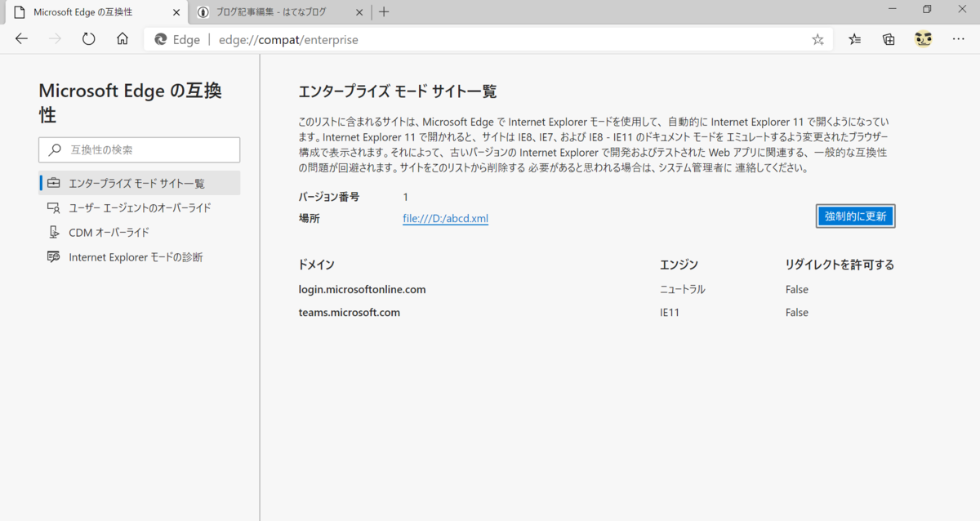Viewport: 980px width, 521px height.
Task: Click the browser forward arrow
Action: (x=56, y=39)
